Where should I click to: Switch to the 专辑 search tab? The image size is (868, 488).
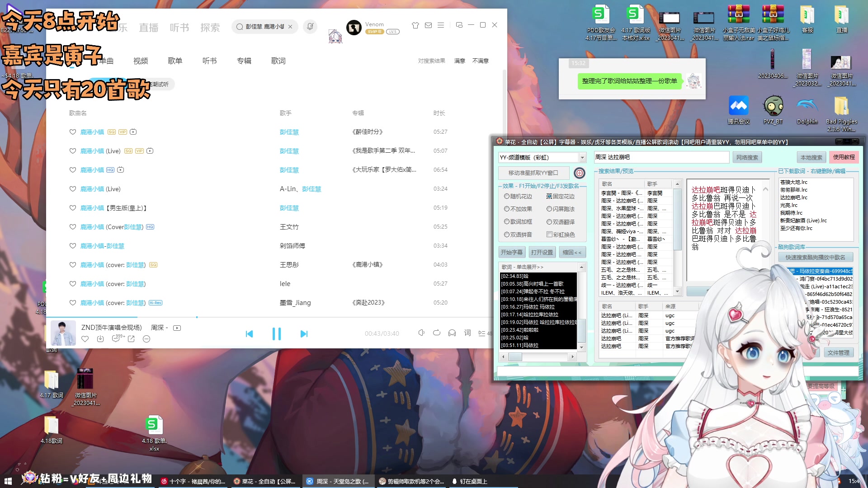pos(244,61)
